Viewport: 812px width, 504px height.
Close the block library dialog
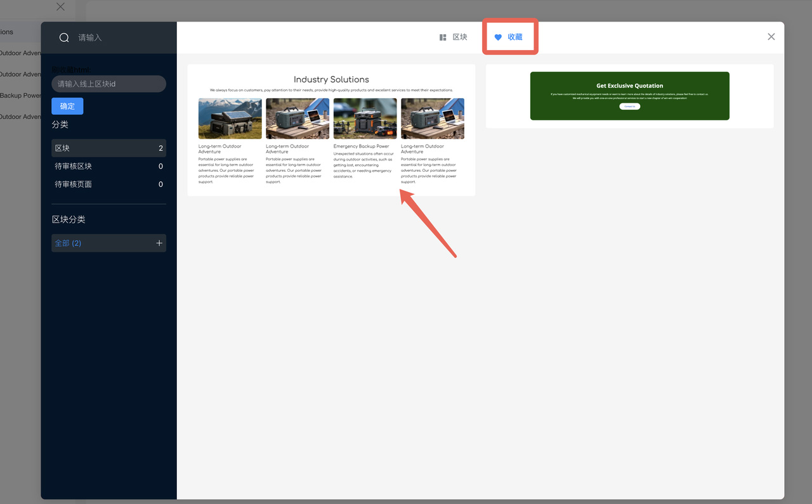(771, 37)
